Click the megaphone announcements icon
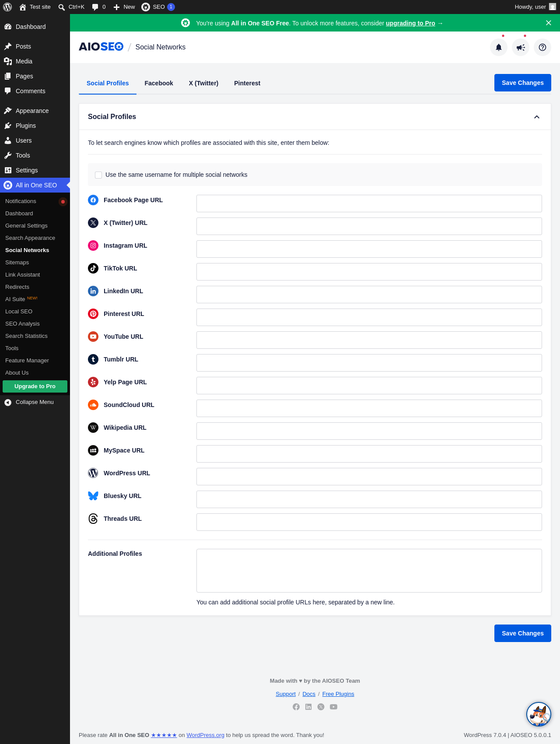Screen dimensions: 560x744 [x=521, y=47]
